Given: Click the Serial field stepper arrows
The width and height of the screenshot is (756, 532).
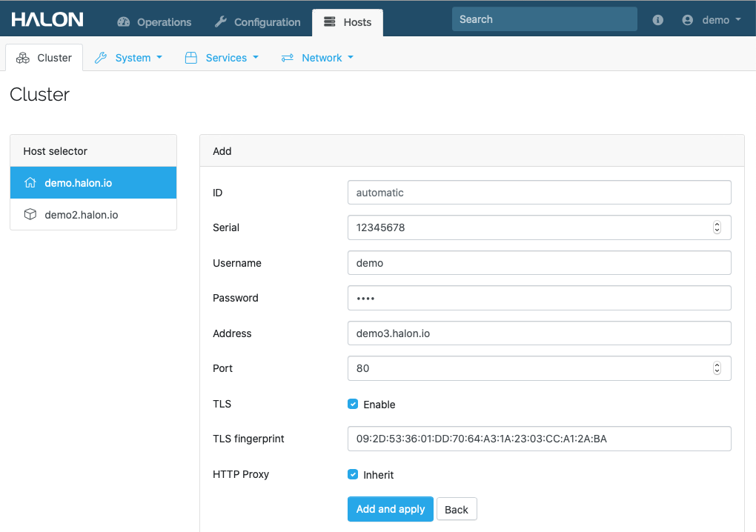Looking at the screenshot, I should coord(717,227).
